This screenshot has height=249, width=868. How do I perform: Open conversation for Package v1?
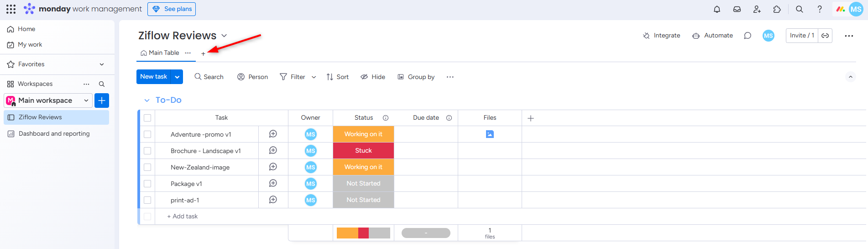273,183
